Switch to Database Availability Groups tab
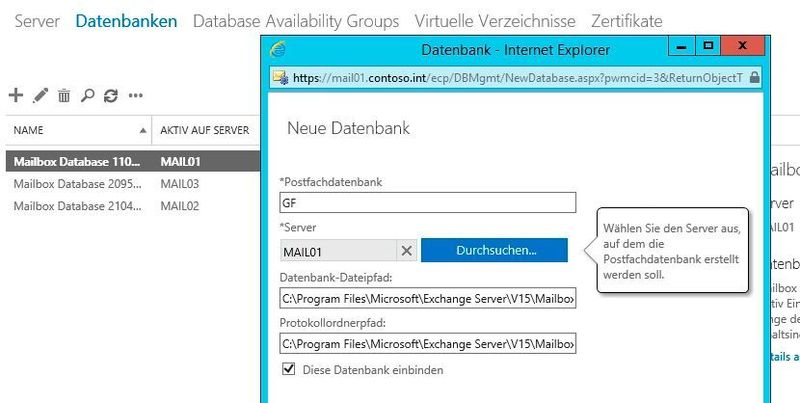 pos(296,21)
